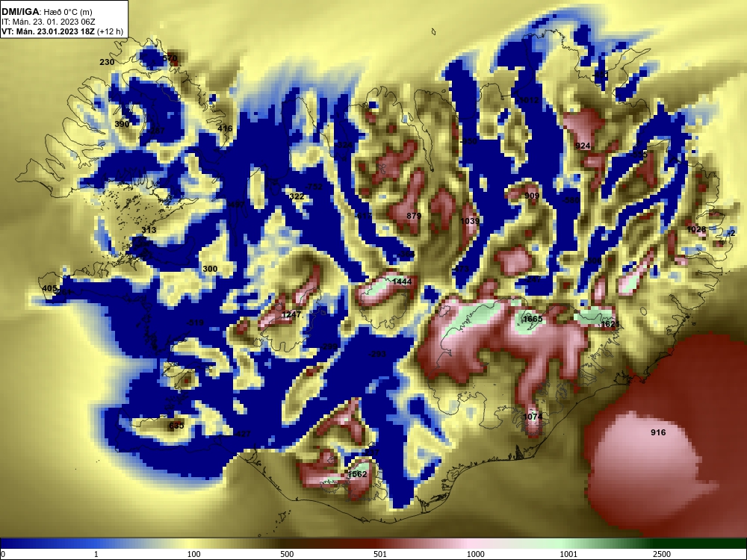The height and width of the screenshot is (560, 747).
Task: Select the map value 1039
Action: [x=470, y=221]
